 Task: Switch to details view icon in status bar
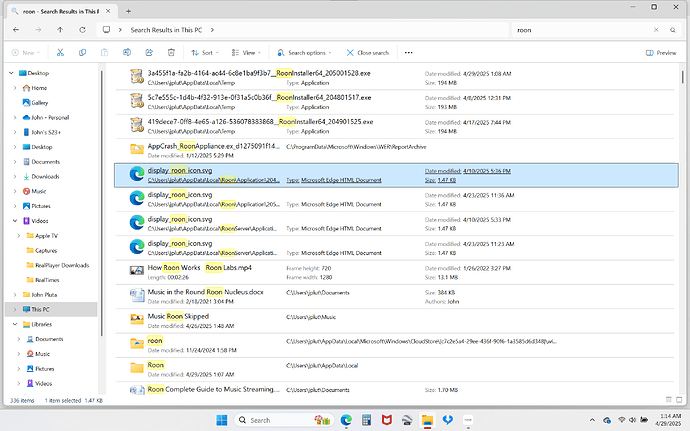point(668,400)
